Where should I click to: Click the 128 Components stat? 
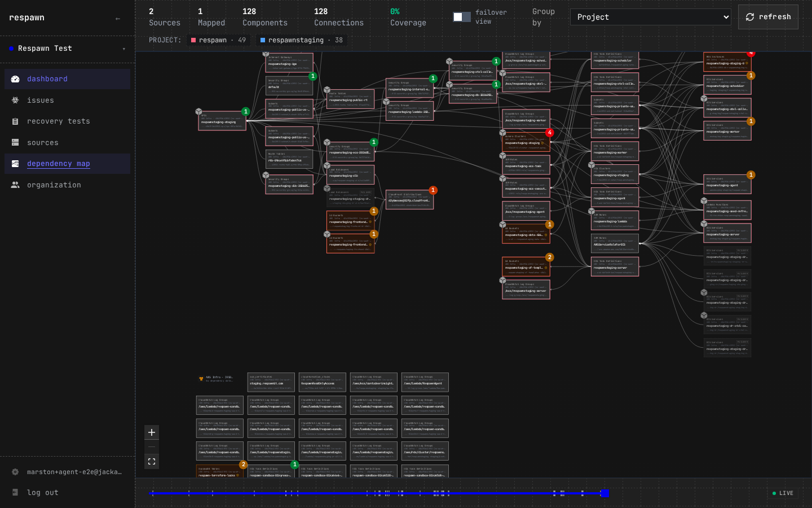[265, 17]
